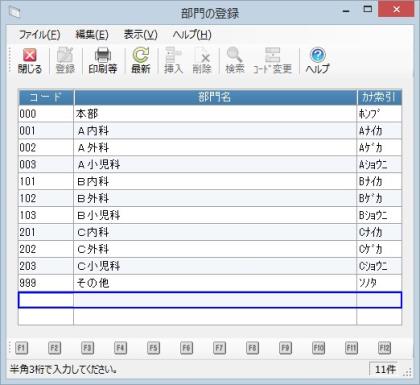The width and height of the screenshot is (420, 385).
Task: Click the resize grip at window corner
Action: (407, 372)
